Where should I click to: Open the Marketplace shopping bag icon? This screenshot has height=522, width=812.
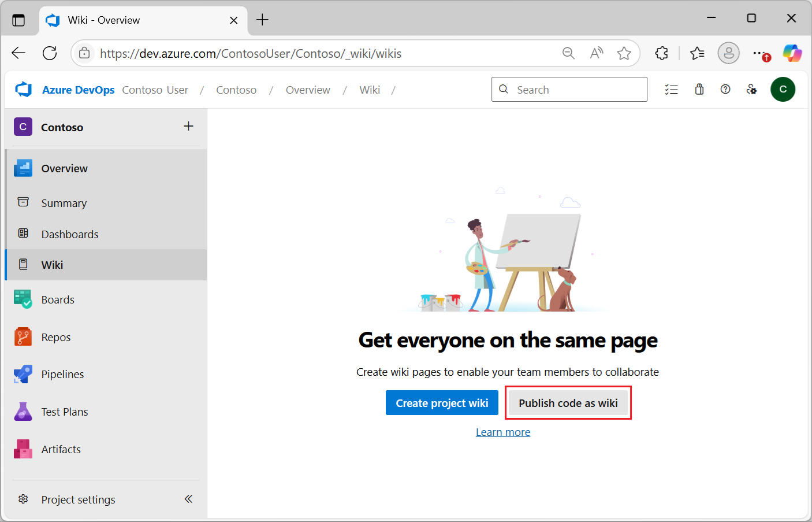click(x=699, y=90)
